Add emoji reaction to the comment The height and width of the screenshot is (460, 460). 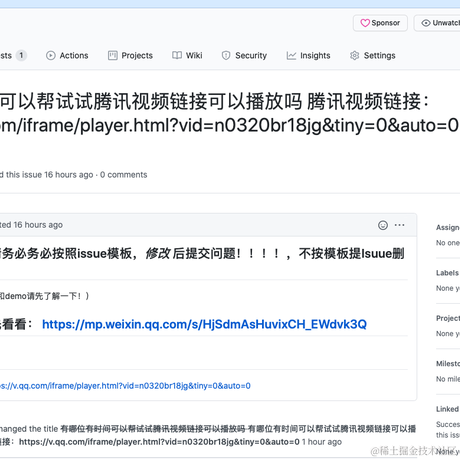383,225
